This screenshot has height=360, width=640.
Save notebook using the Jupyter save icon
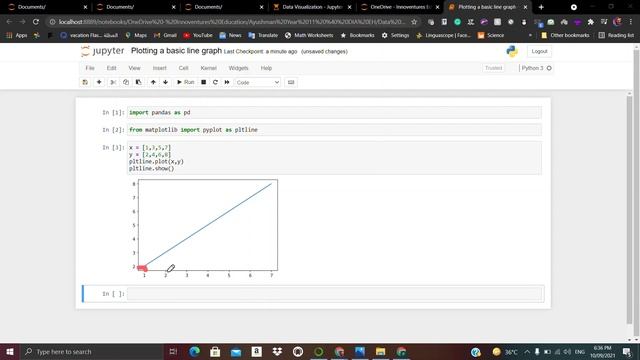85,82
